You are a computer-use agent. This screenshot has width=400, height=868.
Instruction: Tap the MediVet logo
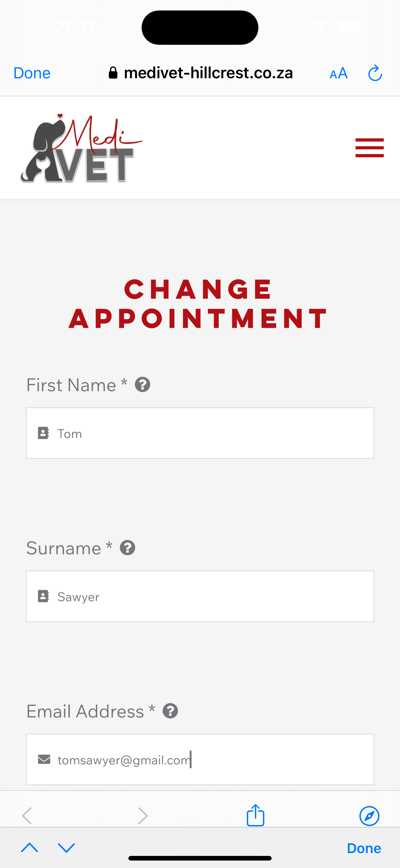tap(82, 148)
